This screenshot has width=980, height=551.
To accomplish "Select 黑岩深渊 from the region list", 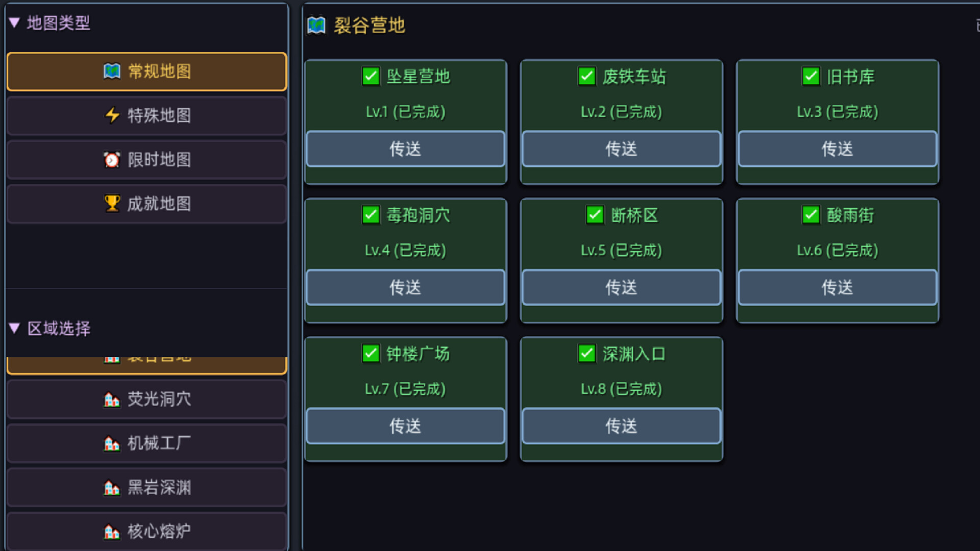I will 146,487.
